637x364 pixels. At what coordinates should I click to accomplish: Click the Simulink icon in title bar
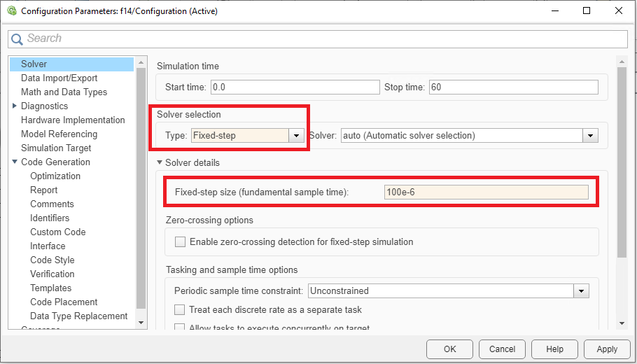pyautogui.click(x=10, y=11)
